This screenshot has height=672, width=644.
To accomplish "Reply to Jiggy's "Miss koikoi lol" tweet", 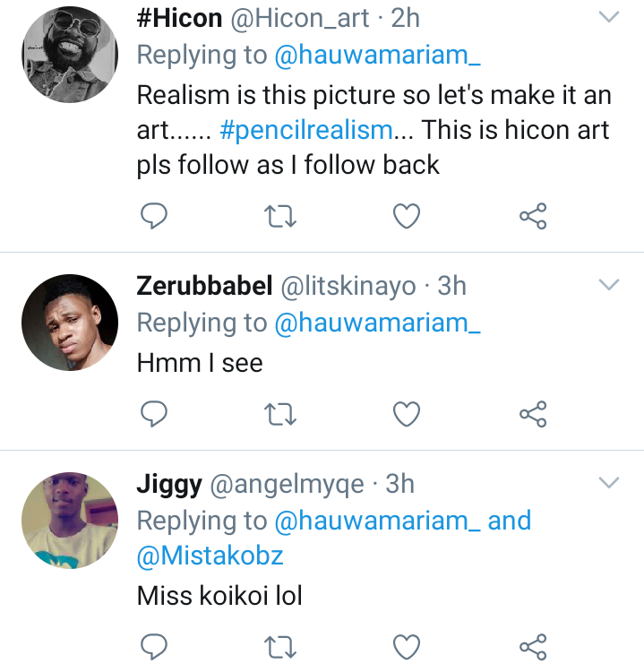I will pyautogui.click(x=155, y=646).
